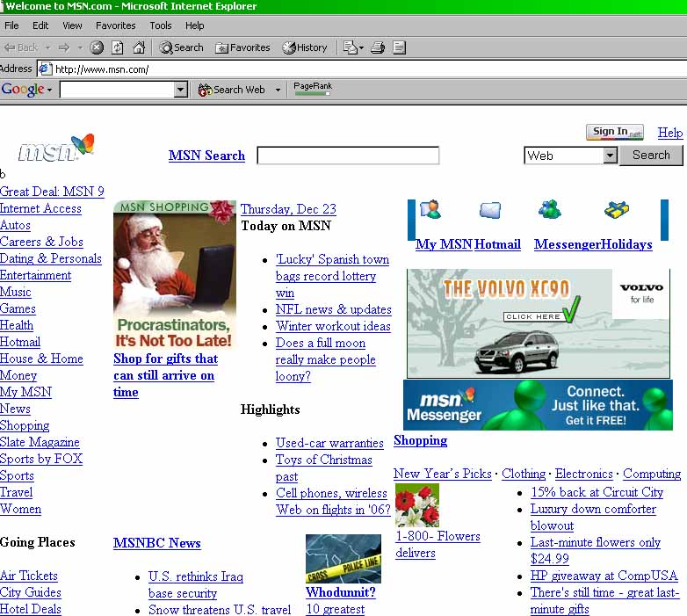
Task: Click the Back arrow toolbar button
Action: click(21, 47)
